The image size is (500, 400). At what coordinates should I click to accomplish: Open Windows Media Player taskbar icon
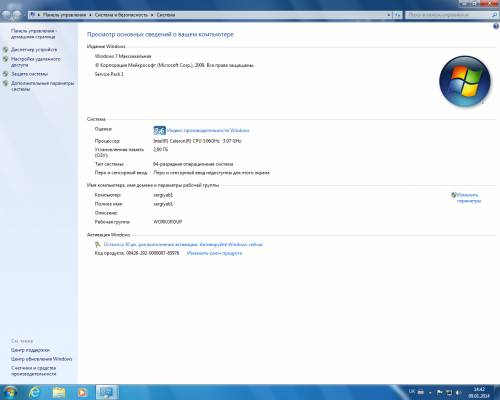coord(82,392)
